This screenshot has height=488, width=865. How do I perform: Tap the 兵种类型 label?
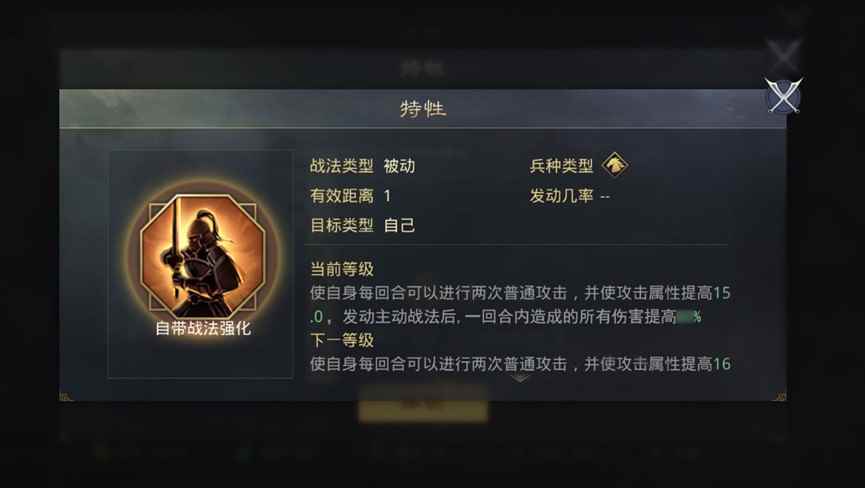[x=561, y=165]
